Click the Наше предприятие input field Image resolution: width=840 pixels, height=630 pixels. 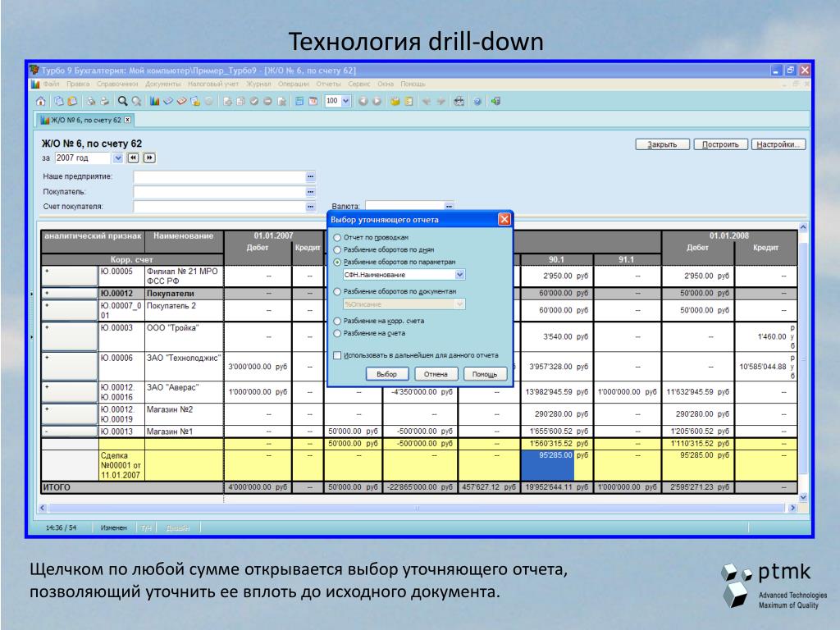tap(219, 177)
